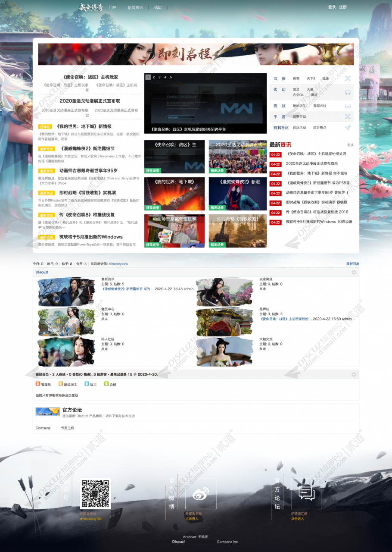Open the 综合热点 link

point(320,128)
